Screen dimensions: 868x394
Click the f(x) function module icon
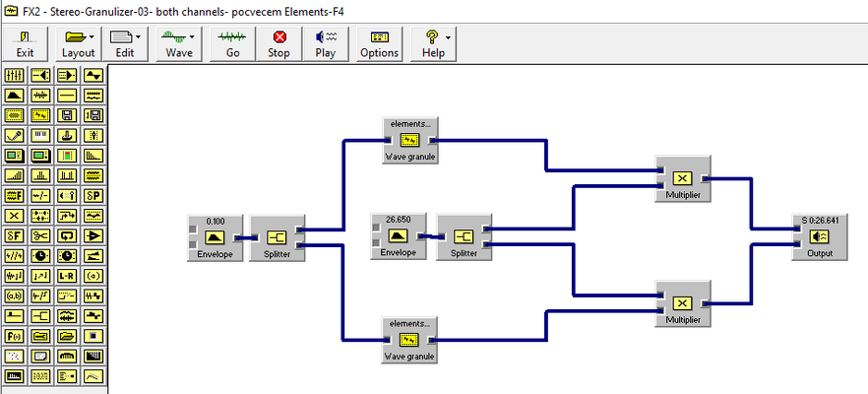[x=14, y=336]
